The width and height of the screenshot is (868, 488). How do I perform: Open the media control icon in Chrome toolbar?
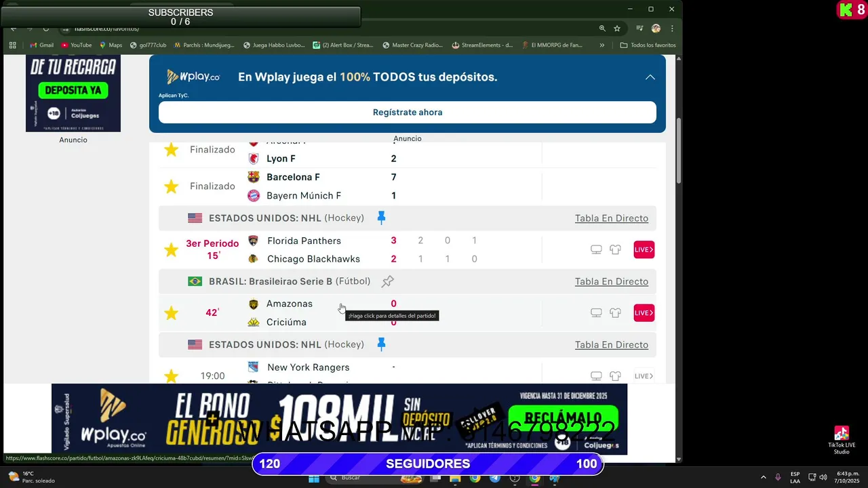click(x=639, y=28)
